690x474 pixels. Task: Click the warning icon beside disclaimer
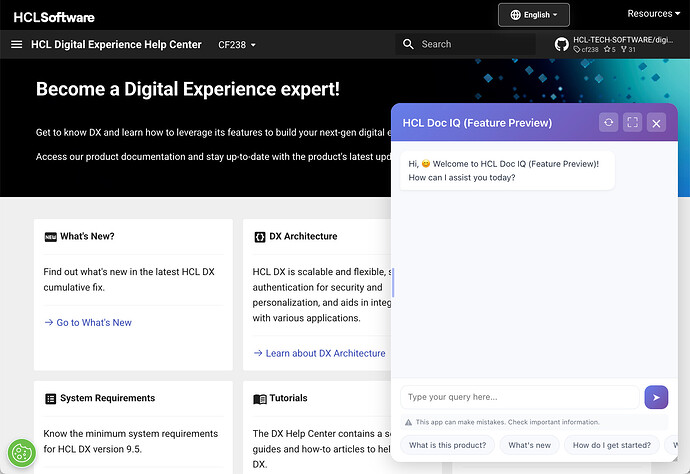pyautogui.click(x=408, y=422)
